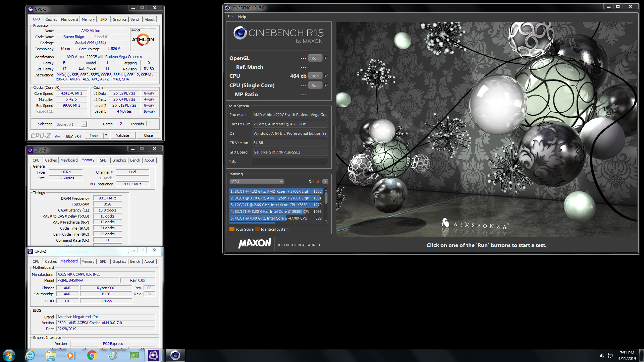644x362 pixels.
Task: Click the Close button in CPU-Z
Action: point(148,135)
